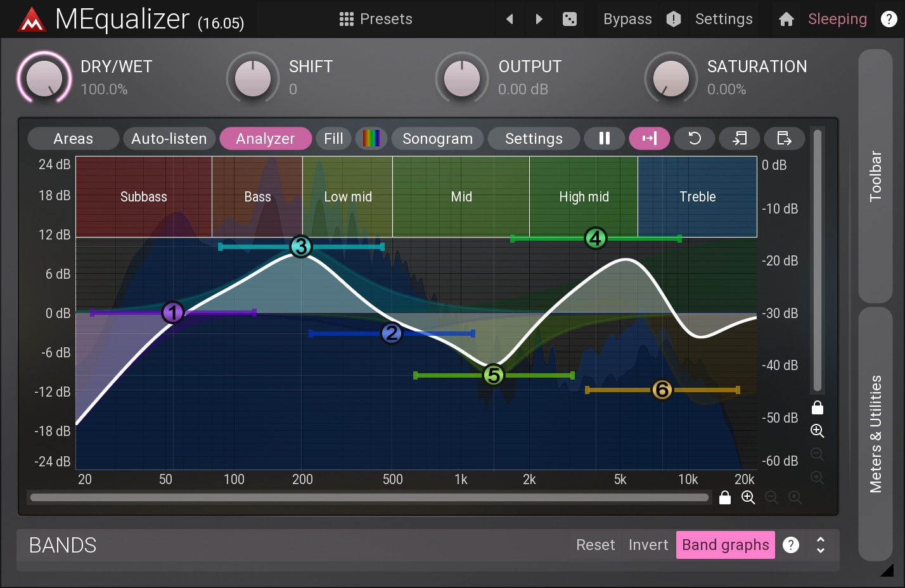Open the sonogram color spectrum icon

[x=371, y=138]
